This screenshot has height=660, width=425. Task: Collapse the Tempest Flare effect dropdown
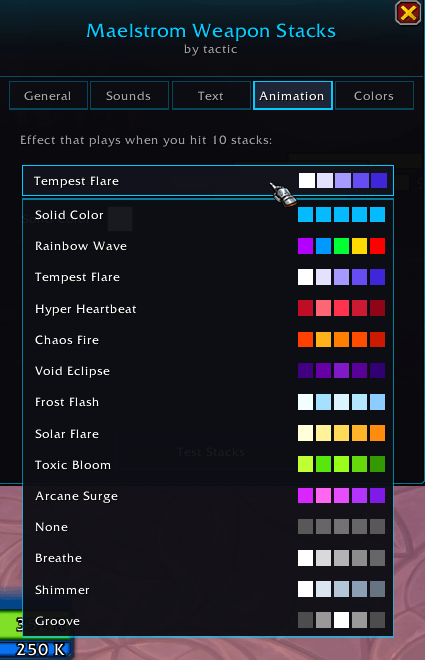(x=208, y=181)
